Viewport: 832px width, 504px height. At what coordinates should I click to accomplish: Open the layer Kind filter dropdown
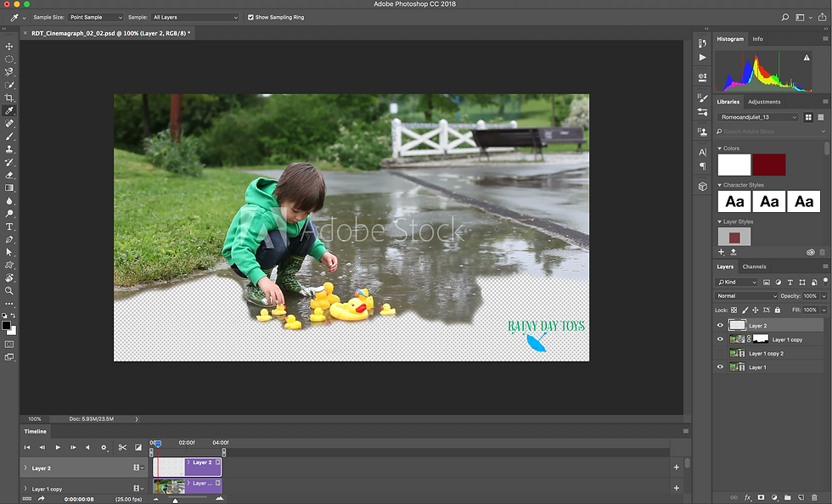pos(737,283)
